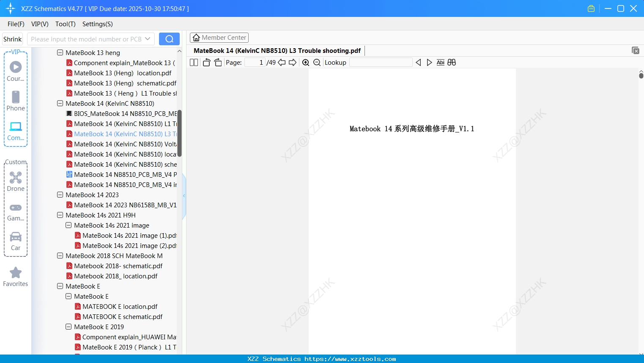The height and width of the screenshot is (363, 644).
Task: Open the Car sidebar category
Action: (16, 241)
